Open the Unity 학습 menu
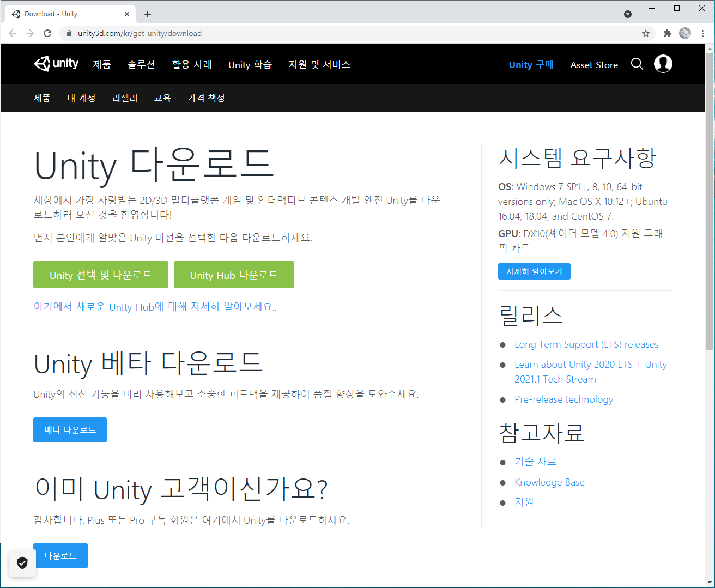Image resolution: width=715 pixels, height=588 pixels. (x=250, y=65)
